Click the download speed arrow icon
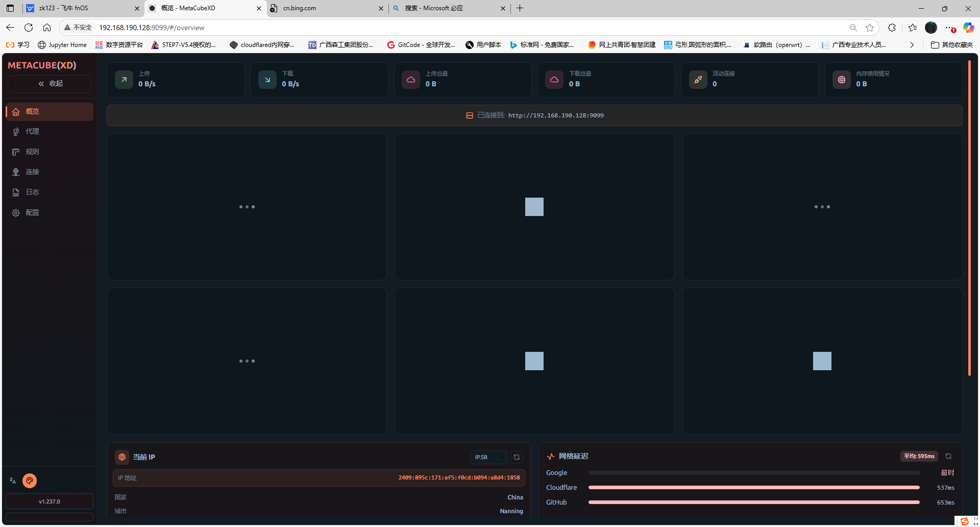Image resolution: width=980 pixels, height=527 pixels. [x=267, y=80]
